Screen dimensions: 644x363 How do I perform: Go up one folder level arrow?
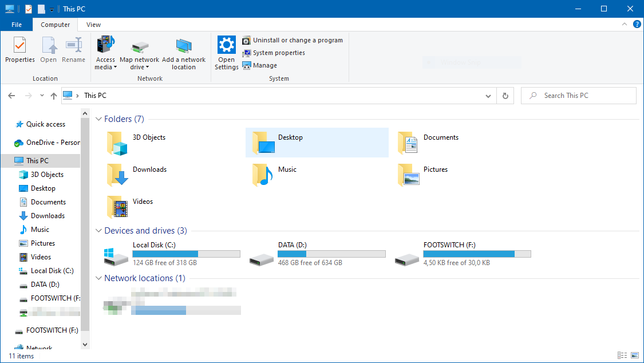tap(53, 96)
